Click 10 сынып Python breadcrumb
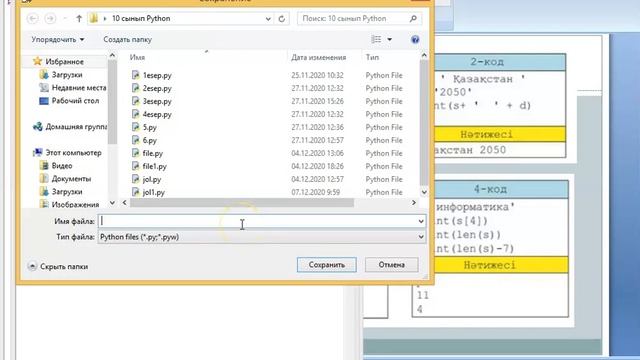 [x=141, y=18]
